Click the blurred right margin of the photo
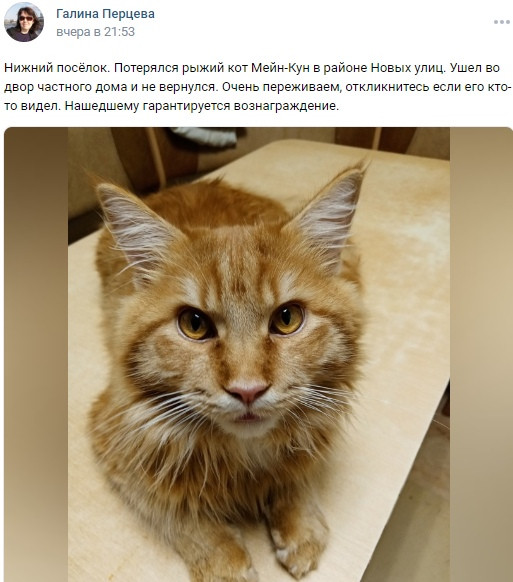Screen dimensions: 513x582 coord(481,354)
